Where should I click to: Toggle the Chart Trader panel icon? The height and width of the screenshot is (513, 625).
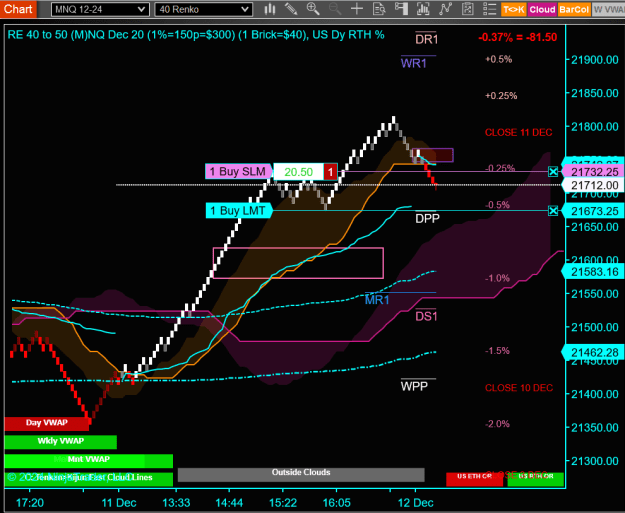pyautogui.click(x=401, y=9)
